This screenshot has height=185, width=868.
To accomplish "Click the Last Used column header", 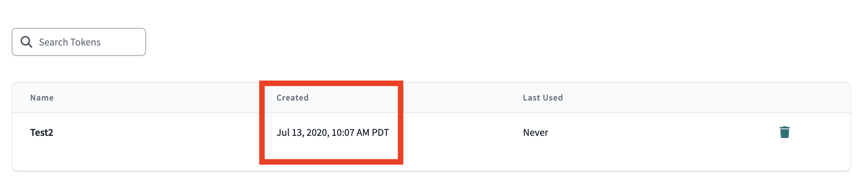I will coord(543,98).
